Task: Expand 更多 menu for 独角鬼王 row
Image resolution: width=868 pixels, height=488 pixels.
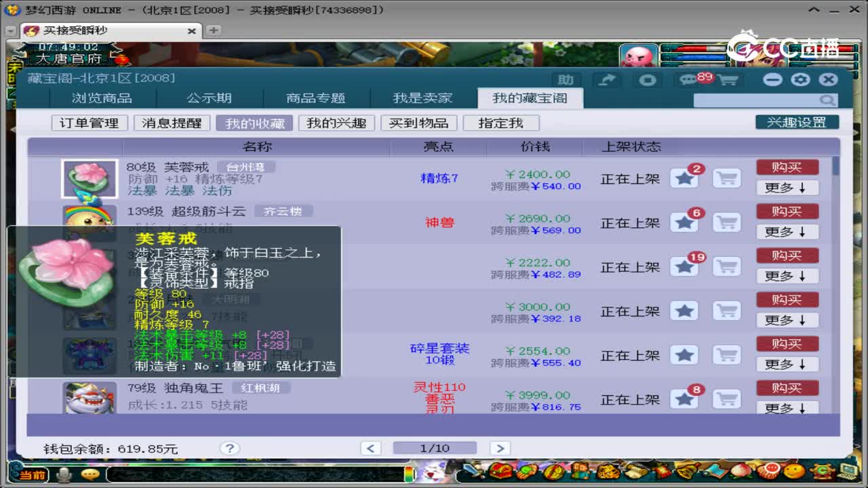Action: pos(787,407)
